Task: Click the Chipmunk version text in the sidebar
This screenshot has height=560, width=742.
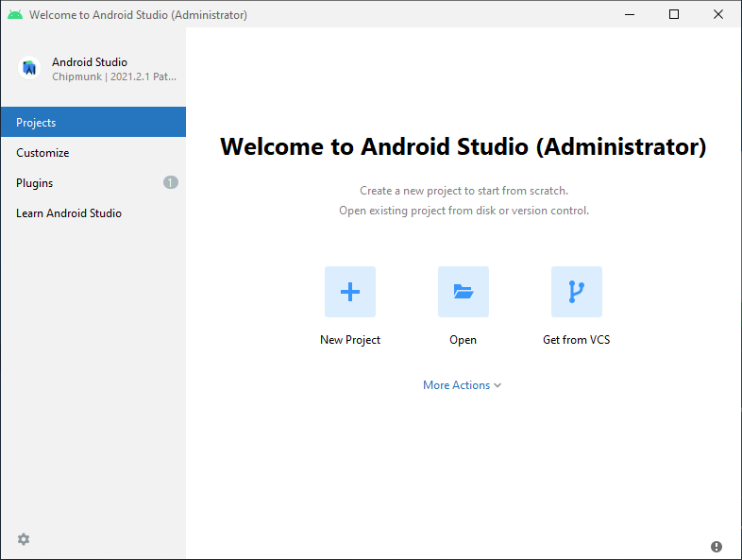Action: [x=113, y=76]
